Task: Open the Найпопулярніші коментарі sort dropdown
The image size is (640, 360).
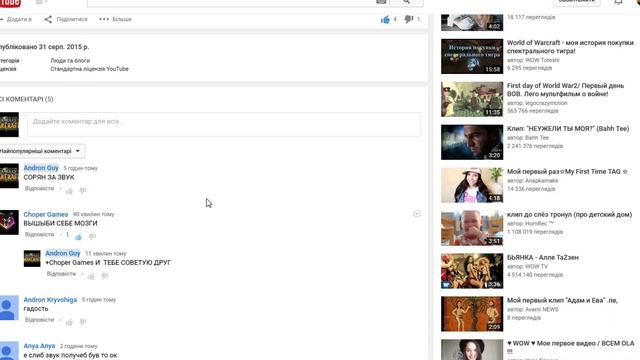Action: (42, 151)
